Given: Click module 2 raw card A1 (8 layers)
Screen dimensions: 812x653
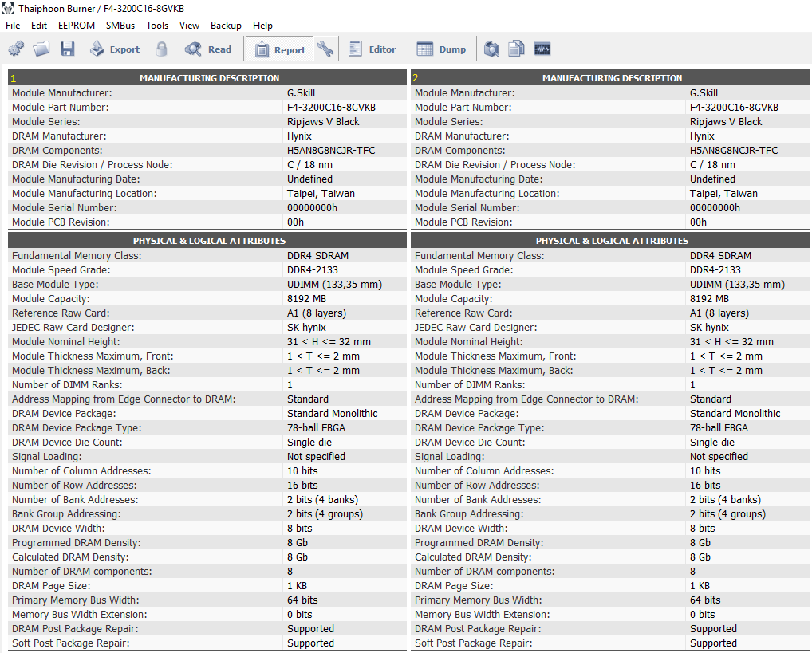Looking at the screenshot, I should tap(719, 313).
